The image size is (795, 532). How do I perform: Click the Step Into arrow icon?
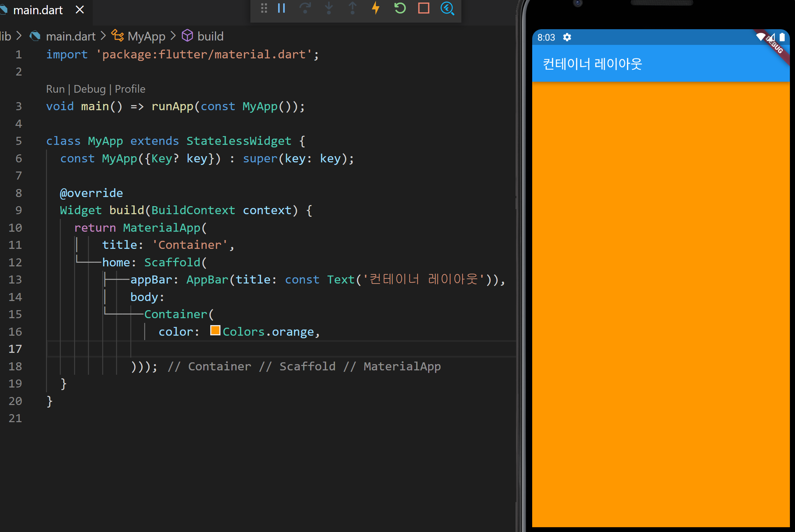pos(329,8)
